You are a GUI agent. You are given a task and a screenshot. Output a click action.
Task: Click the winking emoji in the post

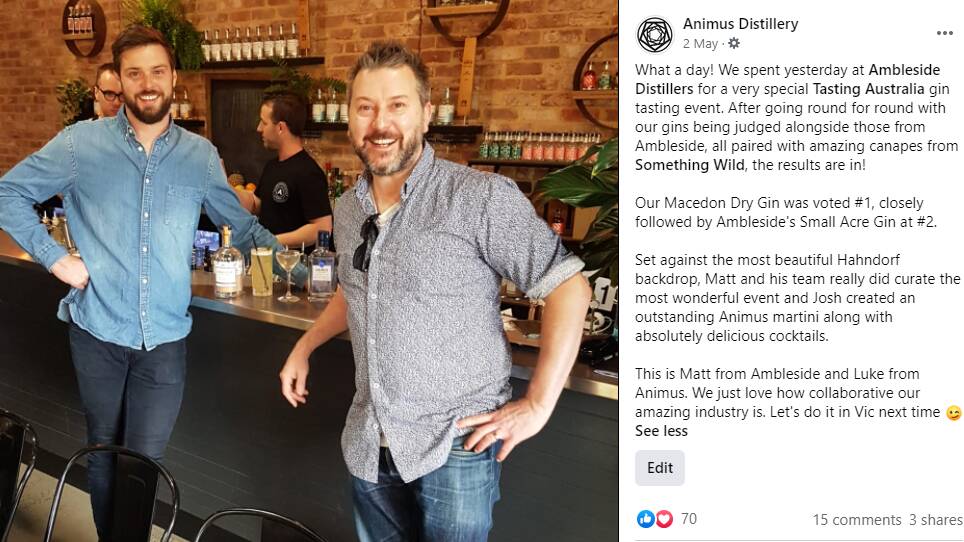click(x=954, y=413)
